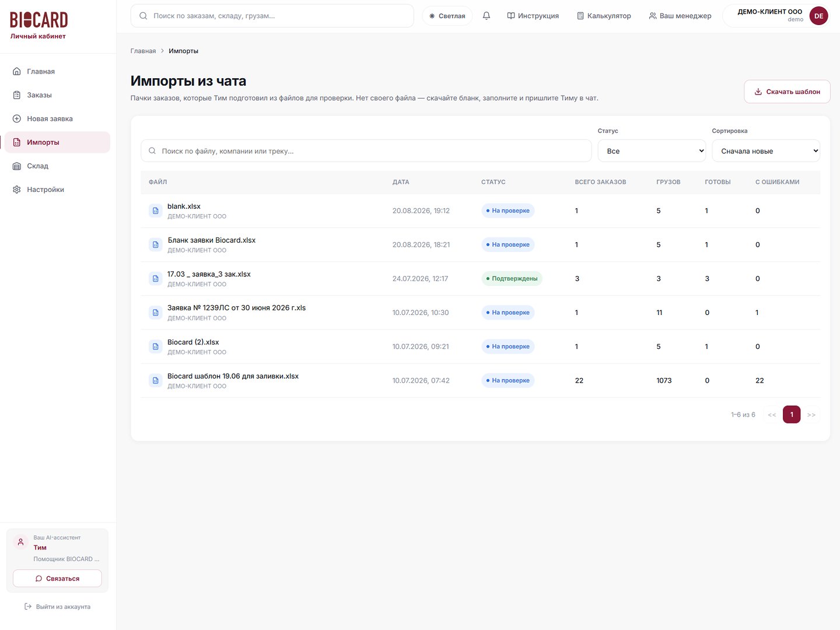Focus the Поиск по заказам, складу search field

click(x=272, y=16)
